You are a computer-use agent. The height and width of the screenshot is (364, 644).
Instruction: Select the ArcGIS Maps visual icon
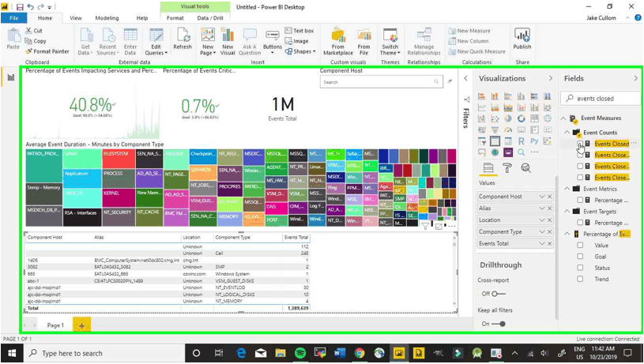[495, 152]
